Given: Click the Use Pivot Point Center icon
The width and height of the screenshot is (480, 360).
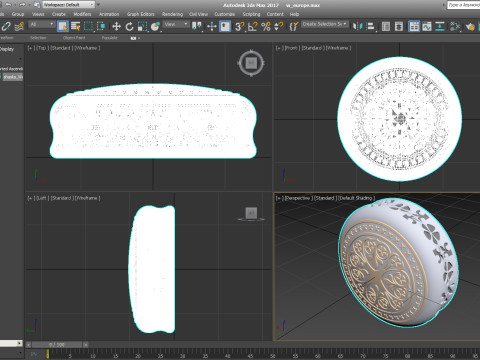Looking at the screenshot, I should point(197,26).
